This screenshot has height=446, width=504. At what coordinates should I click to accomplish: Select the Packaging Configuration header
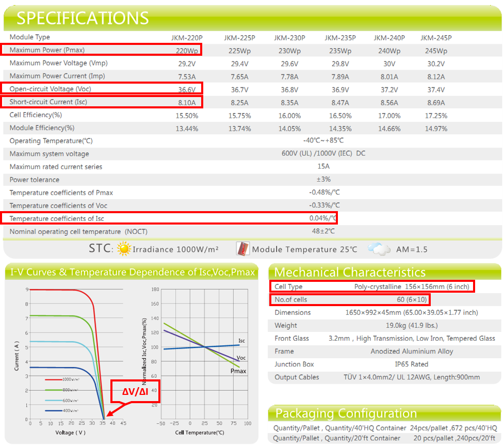[x=346, y=413]
